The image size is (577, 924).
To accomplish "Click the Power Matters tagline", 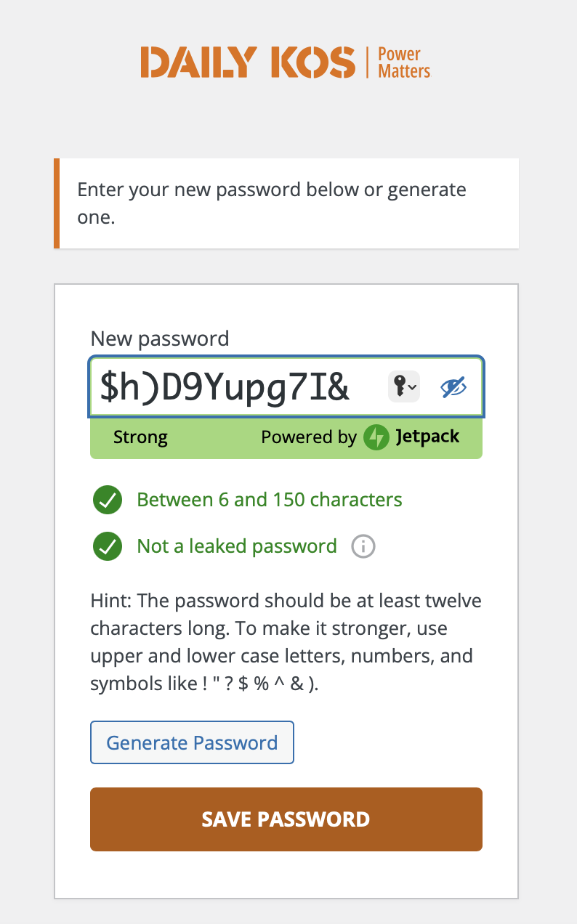I will click(404, 62).
